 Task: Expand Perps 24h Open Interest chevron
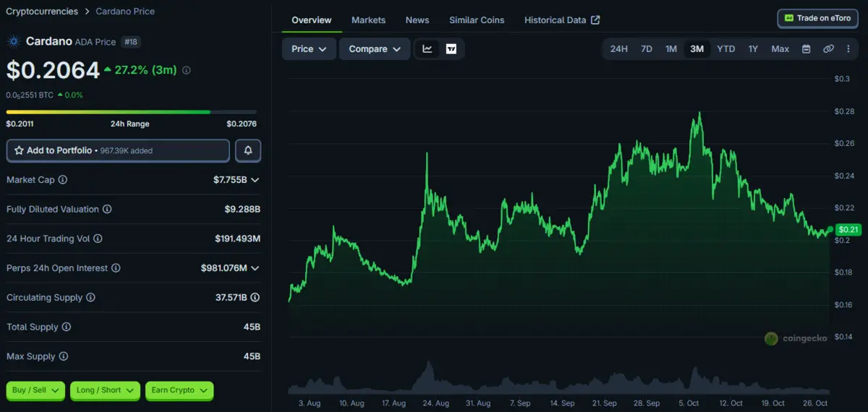[x=255, y=268]
